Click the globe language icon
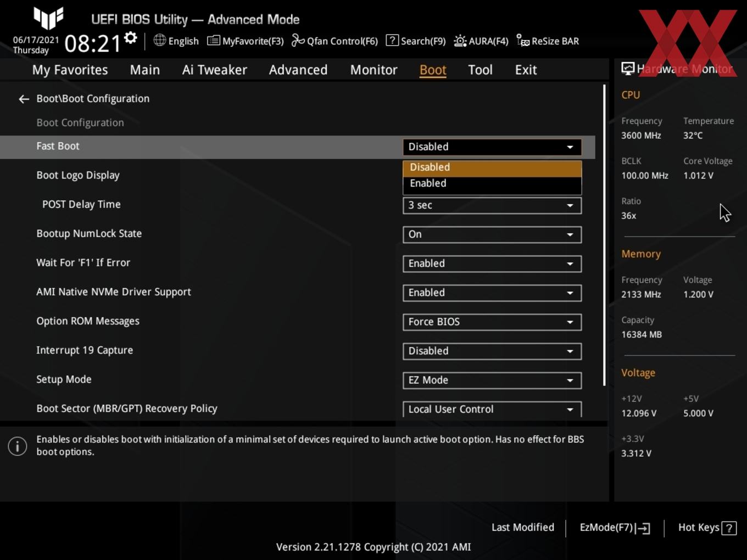 pos(159,40)
